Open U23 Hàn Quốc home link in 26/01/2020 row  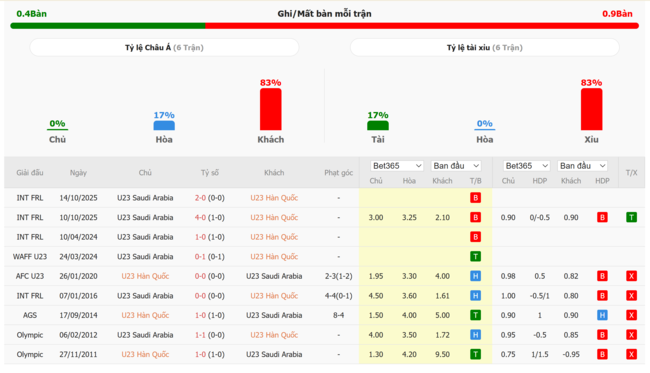[x=145, y=276]
